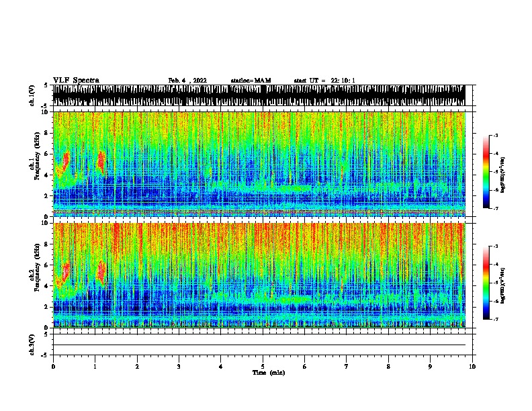Click time axis tick label "1"

pos(95,367)
